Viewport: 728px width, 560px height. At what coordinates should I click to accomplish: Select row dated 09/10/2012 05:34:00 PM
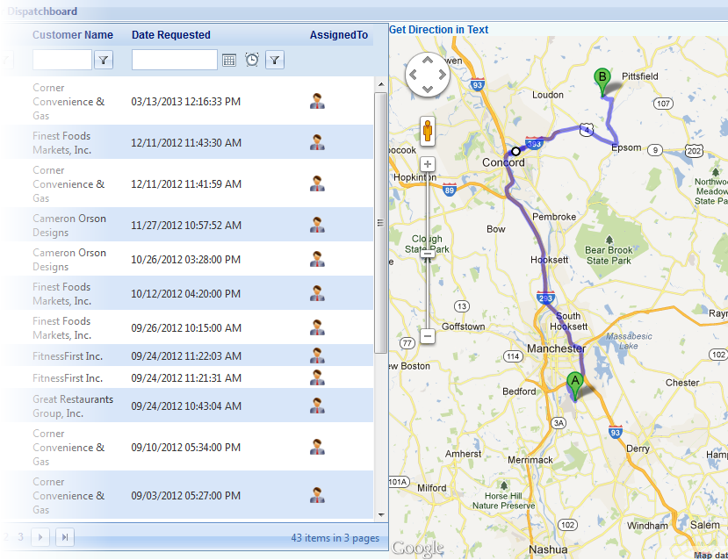188,447
